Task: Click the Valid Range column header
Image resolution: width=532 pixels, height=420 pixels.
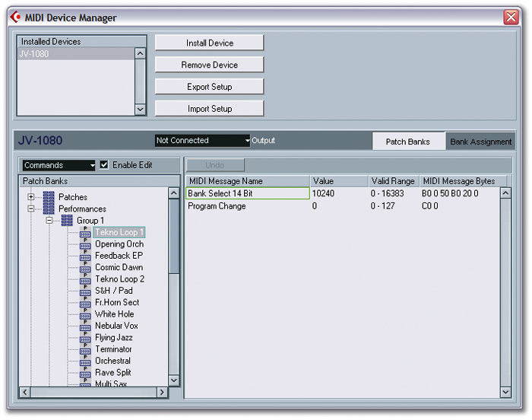Action: click(394, 181)
